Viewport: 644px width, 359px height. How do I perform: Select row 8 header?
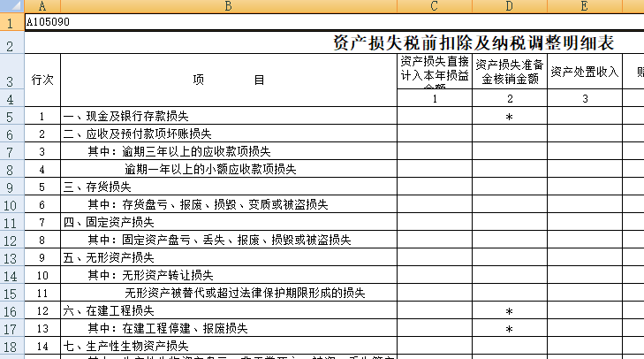click(11, 169)
